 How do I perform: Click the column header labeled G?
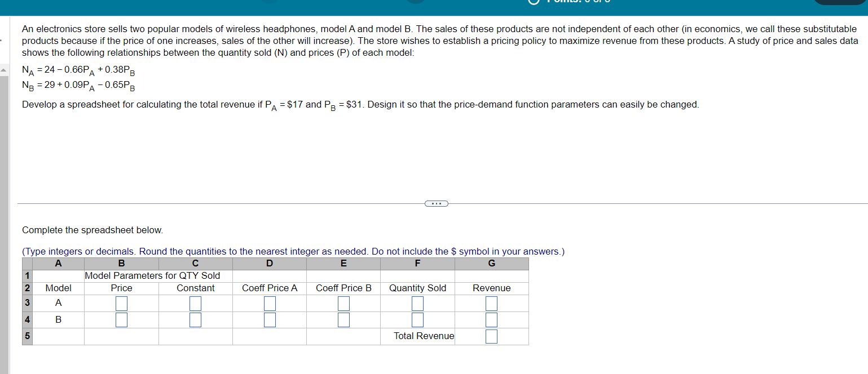pos(491,263)
